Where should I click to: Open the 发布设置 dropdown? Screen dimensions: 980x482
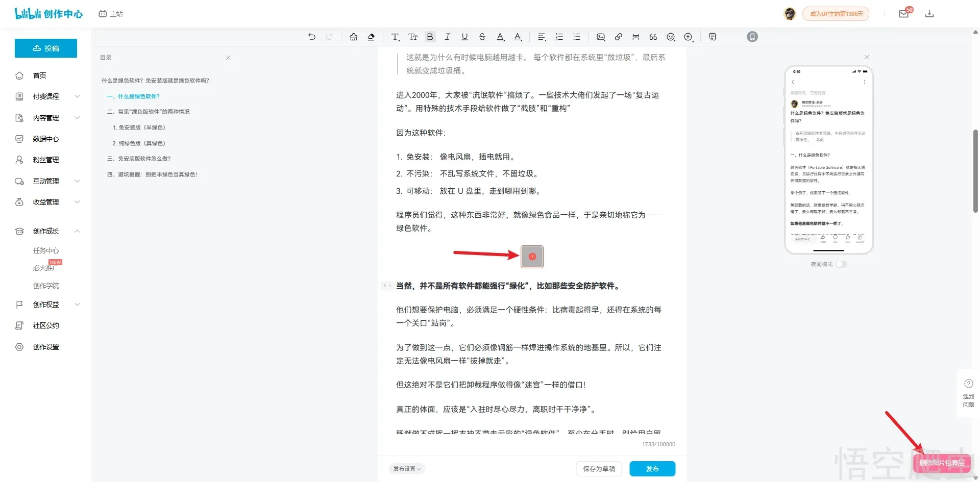click(407, 469)
